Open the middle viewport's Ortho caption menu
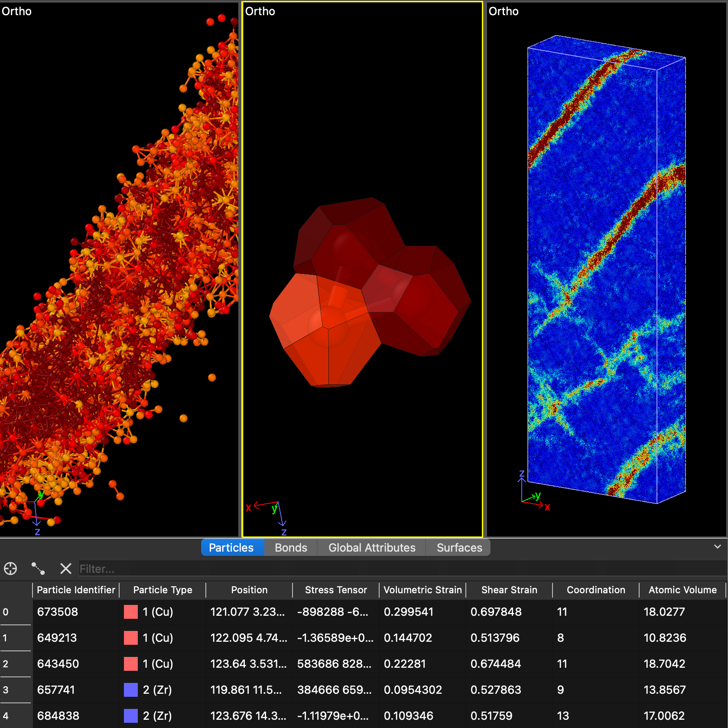Image resolution: width=728 pixels, height=728 pixels. (x=260, y=11)
